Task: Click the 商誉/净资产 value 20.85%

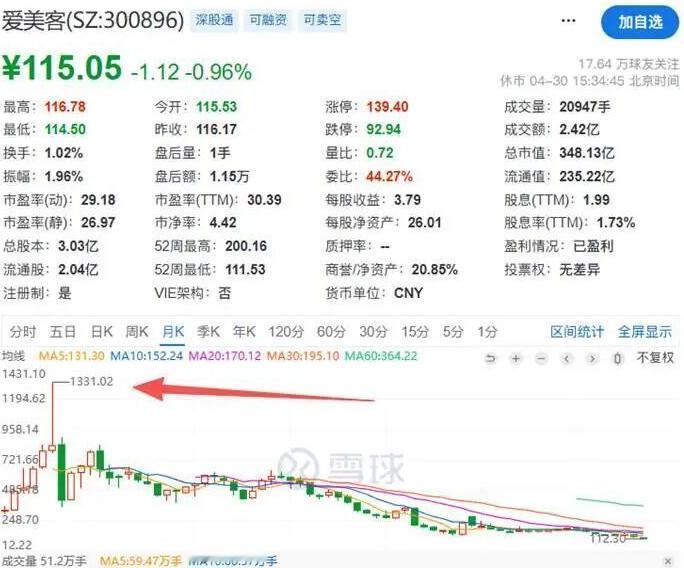Action: (434, 270)
